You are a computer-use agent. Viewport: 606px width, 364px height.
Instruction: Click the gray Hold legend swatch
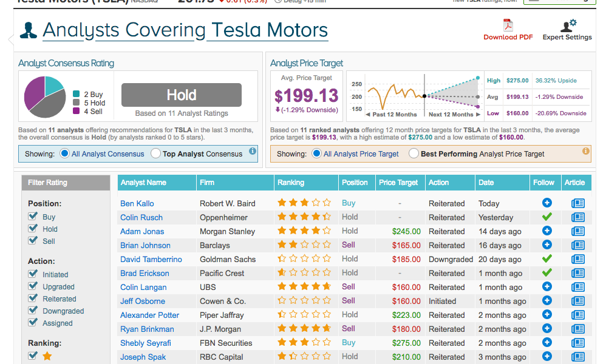tap(76, 103)
